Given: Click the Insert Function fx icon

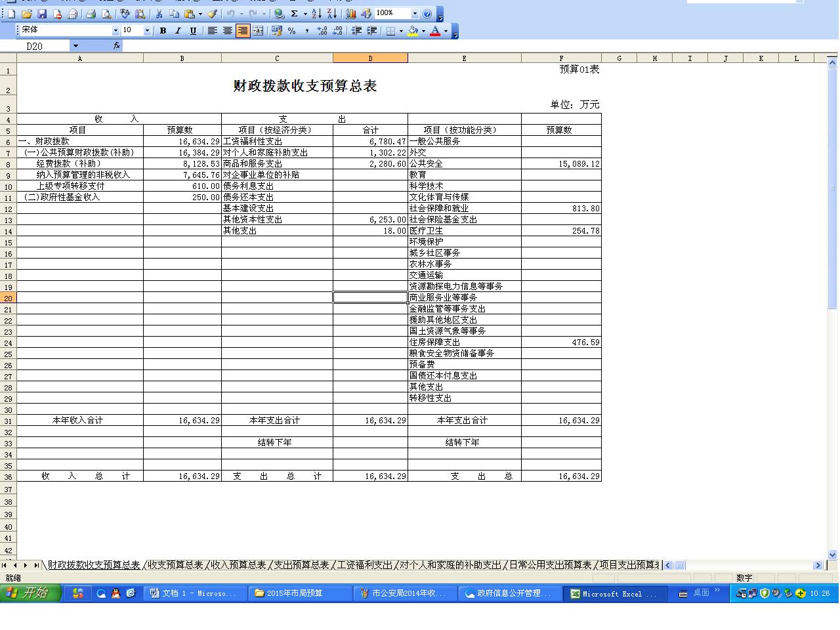Looking at the screenshot, I should click(x=116, y=46).
